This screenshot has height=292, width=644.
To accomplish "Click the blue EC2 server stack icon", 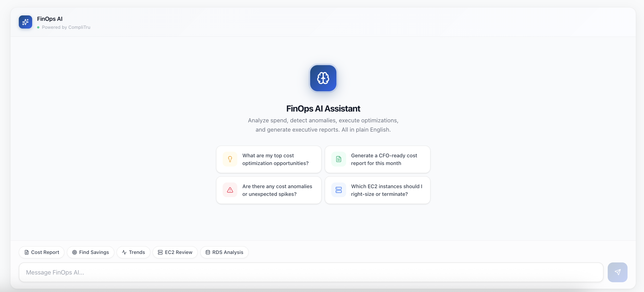I will click(x=338, y=190).
